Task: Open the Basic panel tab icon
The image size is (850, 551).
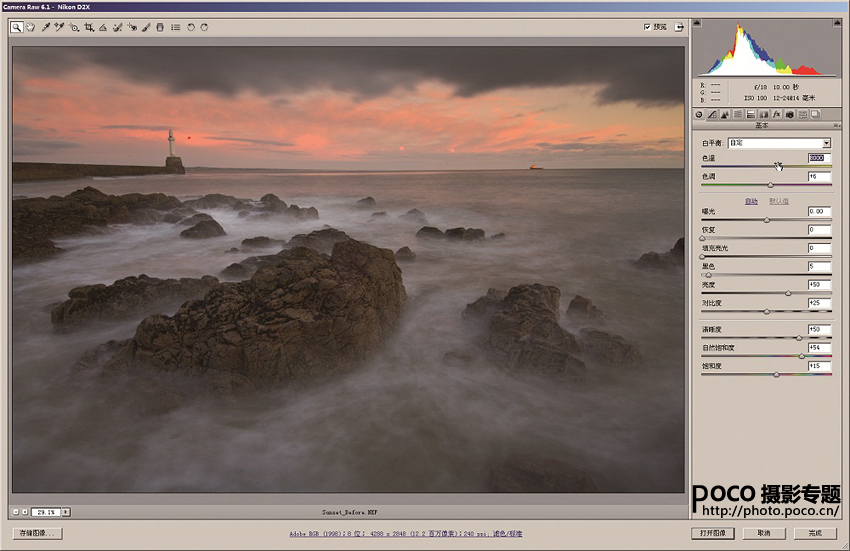Action: point(699,114)
